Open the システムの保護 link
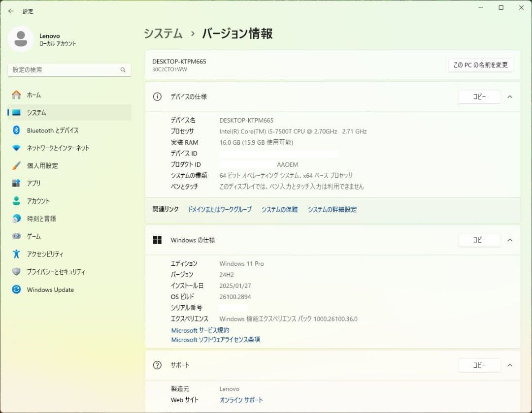Screen dimensions: 532x413 tap(279, 209)
